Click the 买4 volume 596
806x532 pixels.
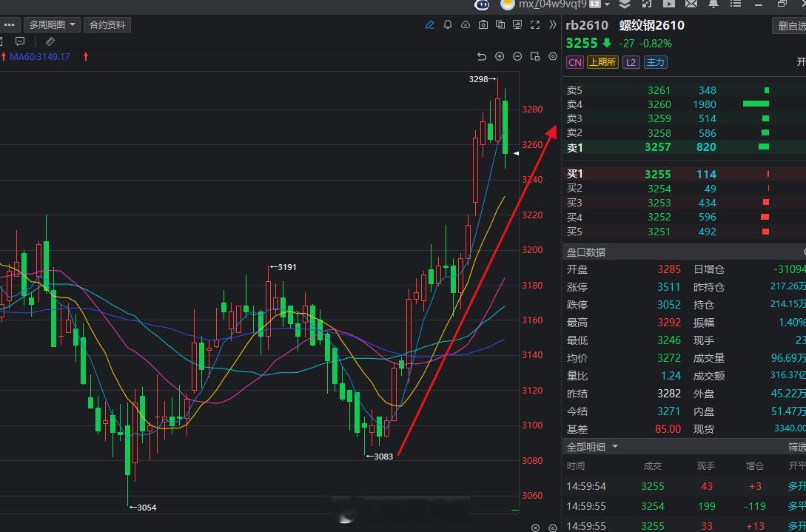point(708,218)
